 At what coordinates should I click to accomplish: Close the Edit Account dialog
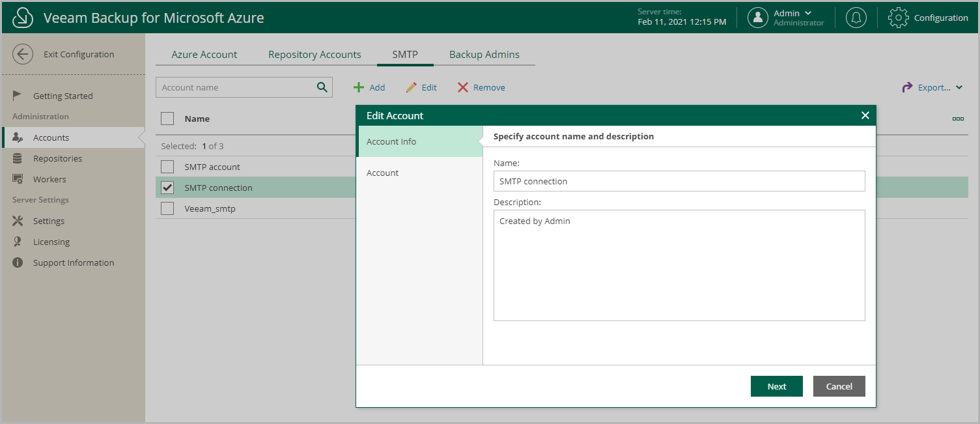(865, 115)
